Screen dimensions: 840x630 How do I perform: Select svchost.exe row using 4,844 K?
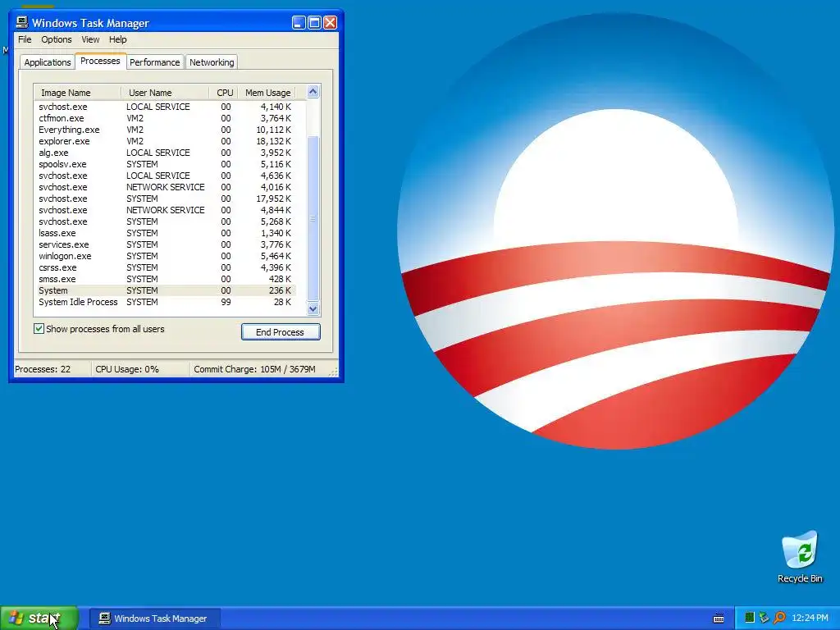click(x=165, y=210)
